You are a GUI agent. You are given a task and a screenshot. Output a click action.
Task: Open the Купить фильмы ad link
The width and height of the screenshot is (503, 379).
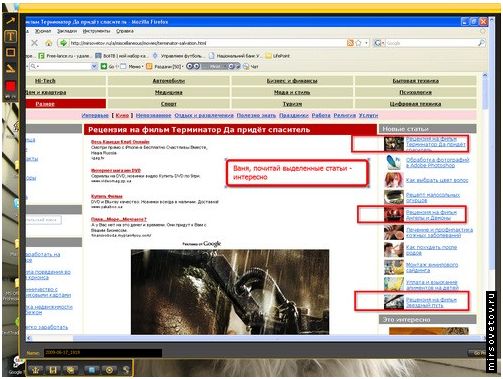tap(107, 196)
